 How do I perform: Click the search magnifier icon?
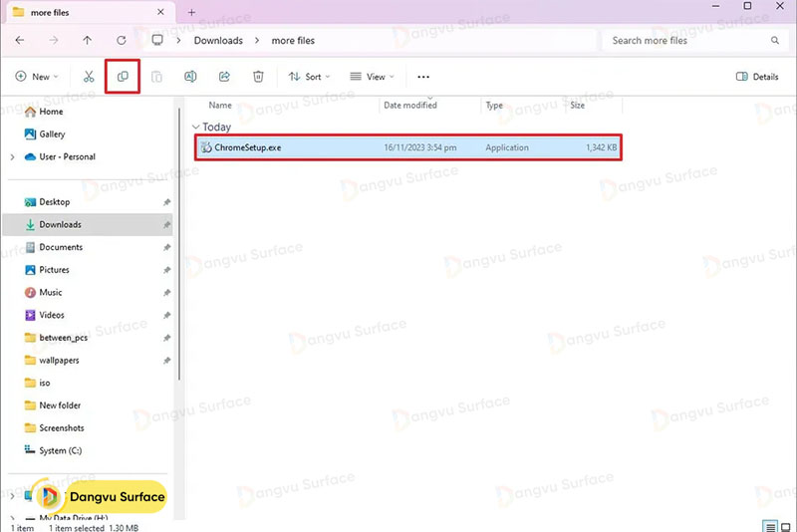pos(775,40)
